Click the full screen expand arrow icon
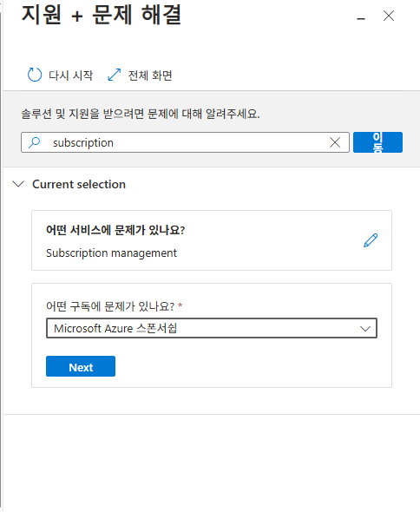 [115, 75]
